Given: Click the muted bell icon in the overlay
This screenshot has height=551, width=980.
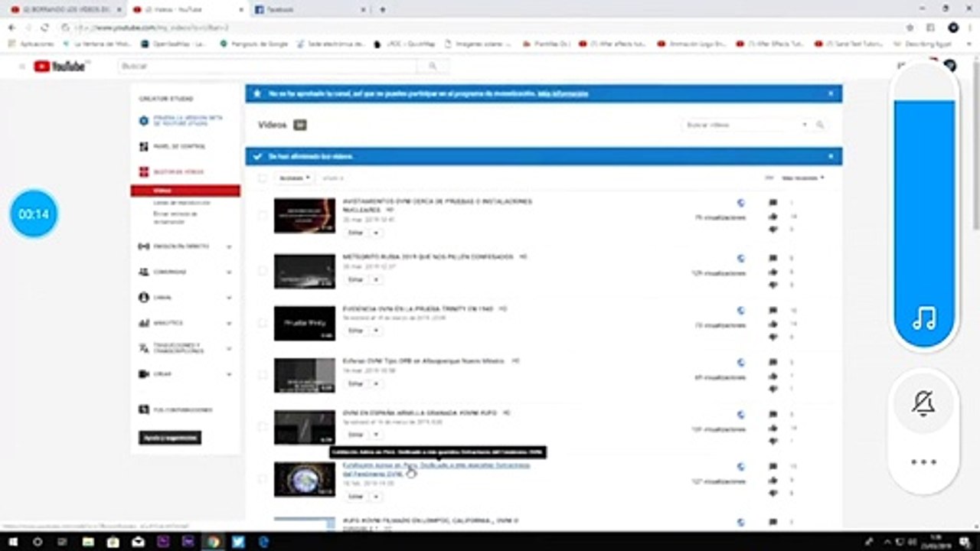Looking at the screenshot, I should pyautogui.click(x=924, y=403).
